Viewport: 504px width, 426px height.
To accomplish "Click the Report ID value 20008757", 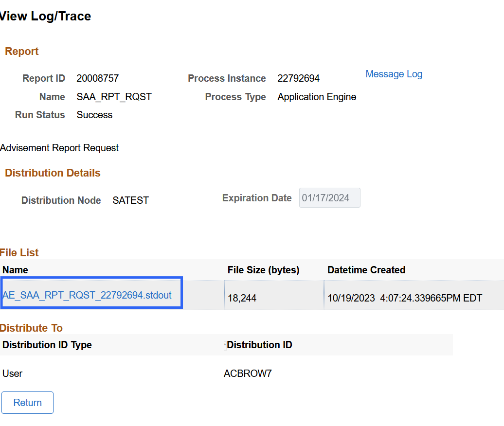I will 97,78.
